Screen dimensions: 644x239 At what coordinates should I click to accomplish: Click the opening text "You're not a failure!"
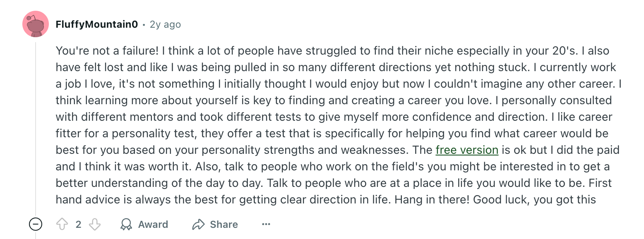(x=107, y=51)
